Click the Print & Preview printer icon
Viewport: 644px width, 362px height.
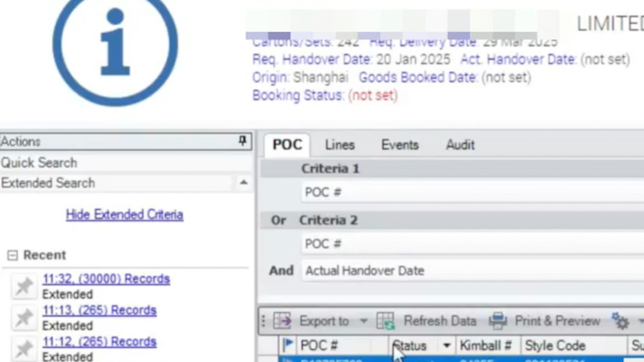coord(498,321)
